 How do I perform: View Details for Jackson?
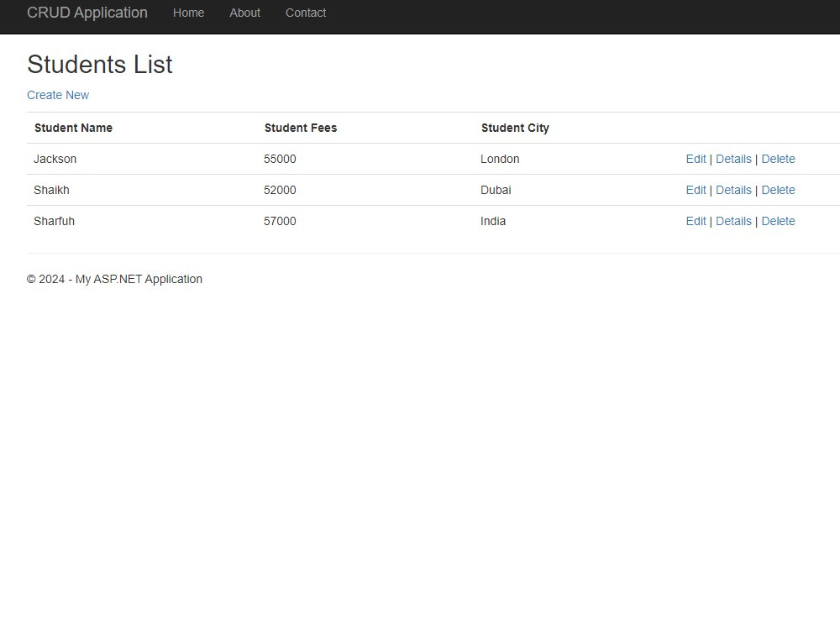tap(733, 159)
